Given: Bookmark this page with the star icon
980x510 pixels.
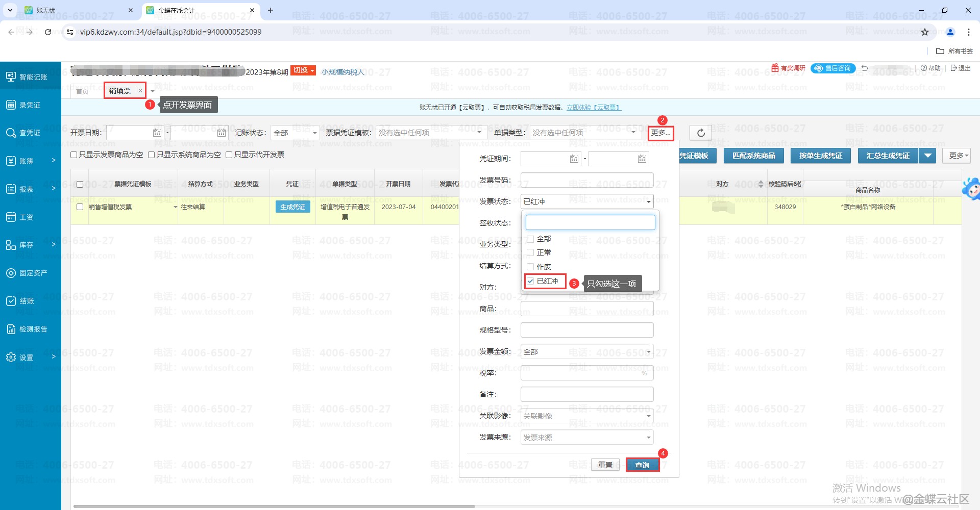Looking at the screenshot, I should (925, 32).
